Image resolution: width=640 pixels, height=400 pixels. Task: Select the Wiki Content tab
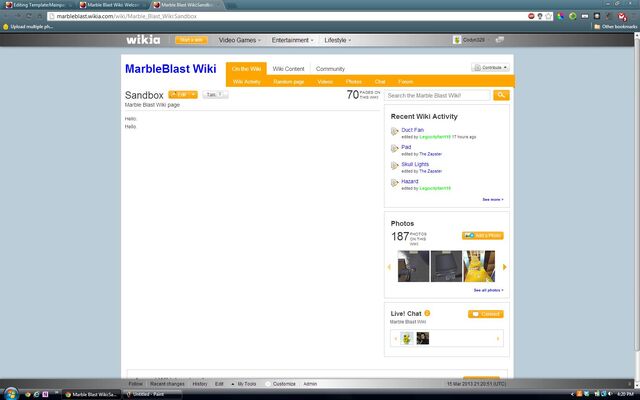tap(288, 69)
